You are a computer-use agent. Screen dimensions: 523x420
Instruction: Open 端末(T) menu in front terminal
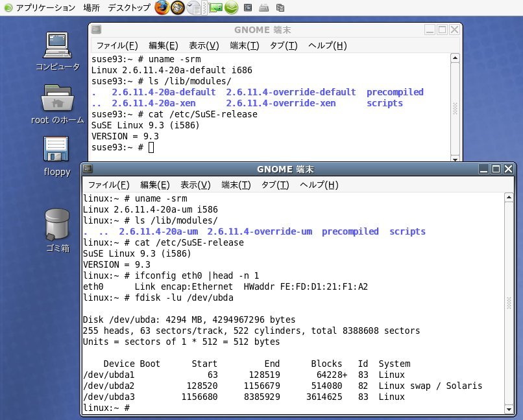[x=236, y=185]
